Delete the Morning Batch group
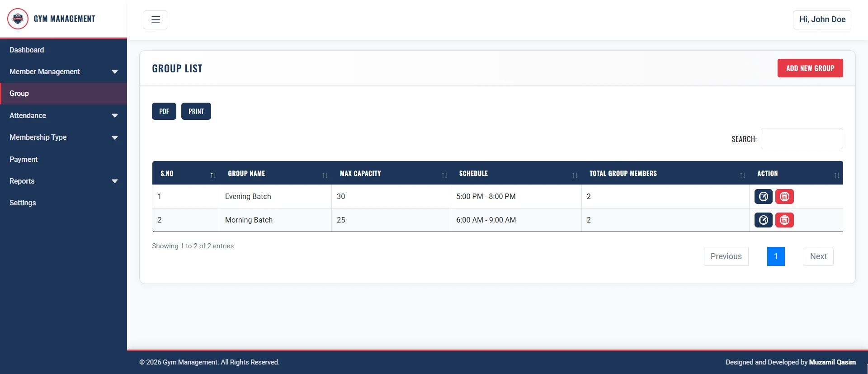Image resolution: width=868 pixels, height=374 pixels. tap(785, 220)
